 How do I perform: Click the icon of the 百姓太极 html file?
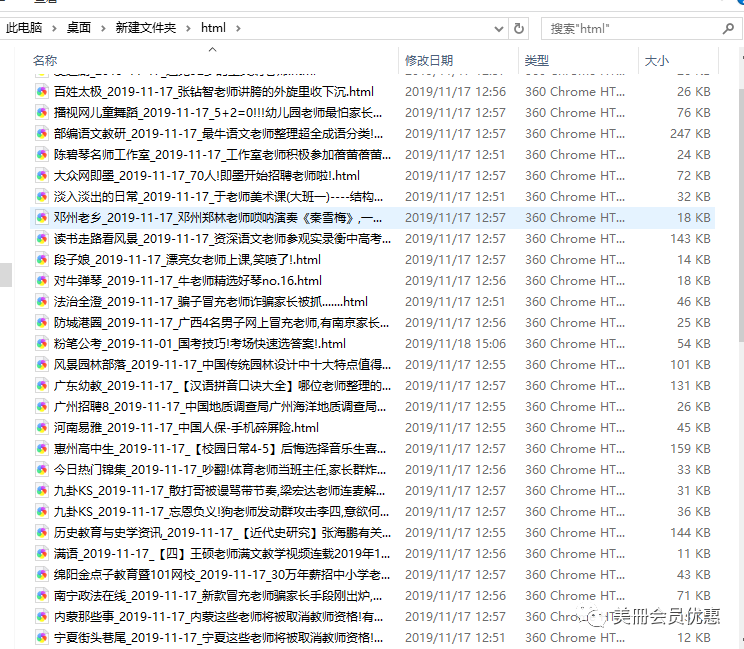(x=42, y=92)
